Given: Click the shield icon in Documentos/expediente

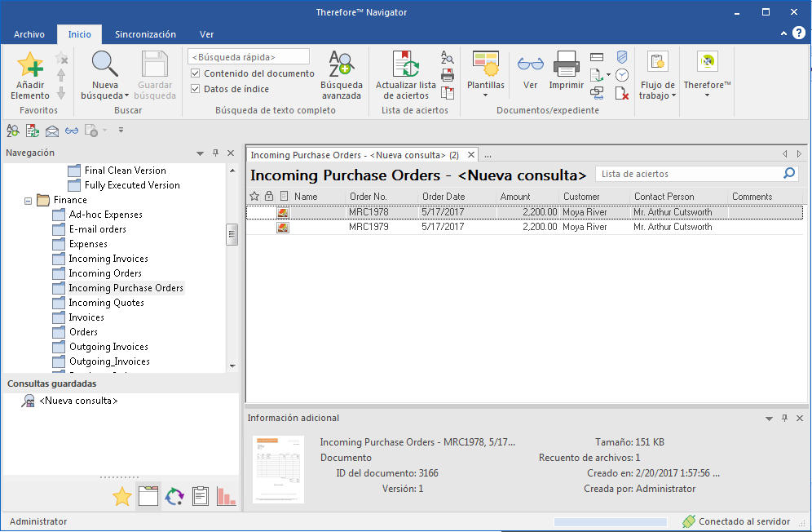Looking at the screenshot, I should 622,57.
